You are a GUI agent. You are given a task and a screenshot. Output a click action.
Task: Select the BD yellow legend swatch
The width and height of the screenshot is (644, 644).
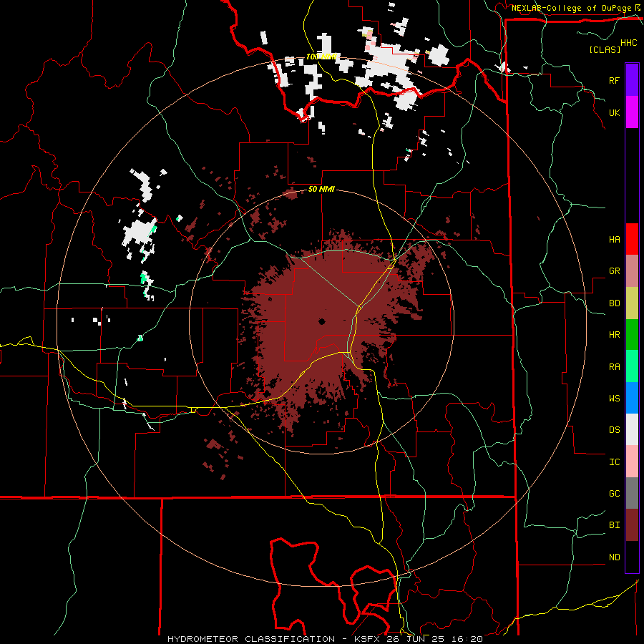632,303
